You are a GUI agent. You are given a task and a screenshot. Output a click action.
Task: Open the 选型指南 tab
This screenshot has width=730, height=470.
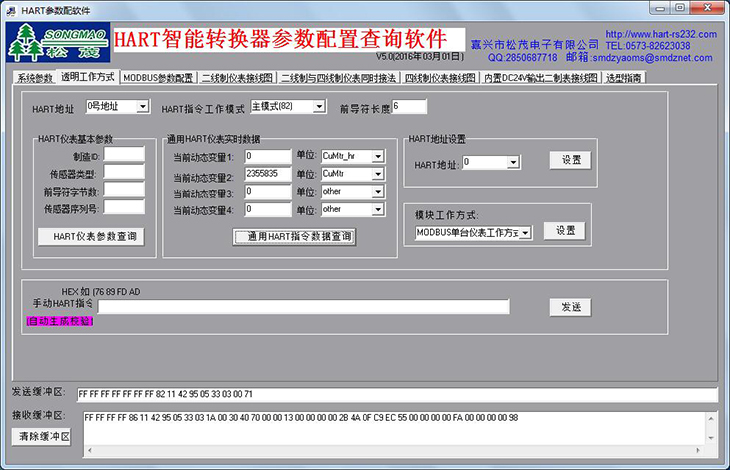(x=624, y=78)
